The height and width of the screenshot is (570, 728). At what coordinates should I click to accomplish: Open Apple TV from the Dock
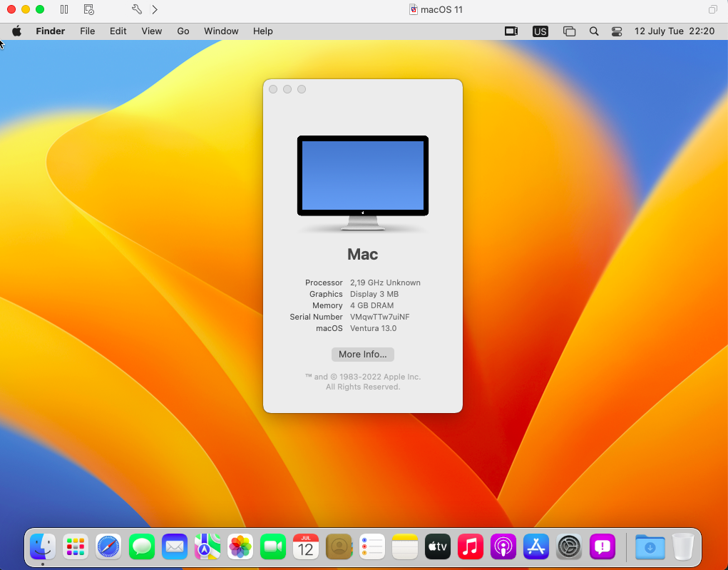coord(437,547)
